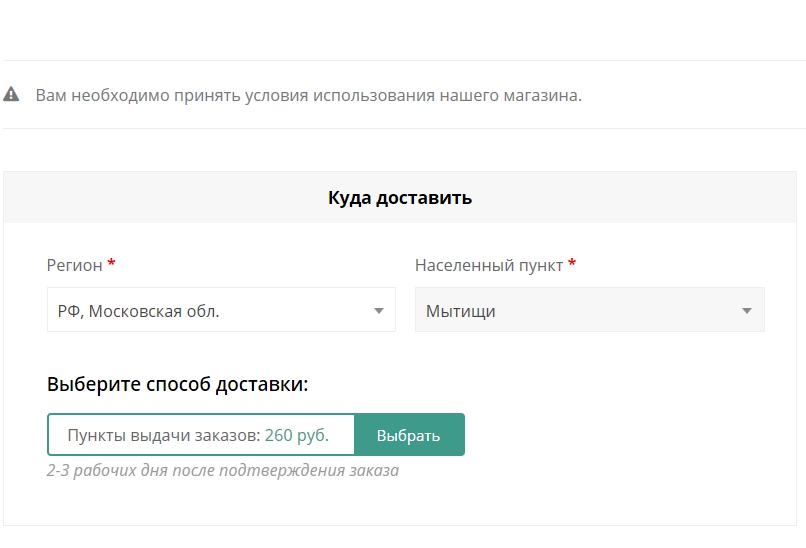Click the 2-3 рабочих дня delivery note
The height and width of the screenshot is (548, 806).
pos(223,470)
